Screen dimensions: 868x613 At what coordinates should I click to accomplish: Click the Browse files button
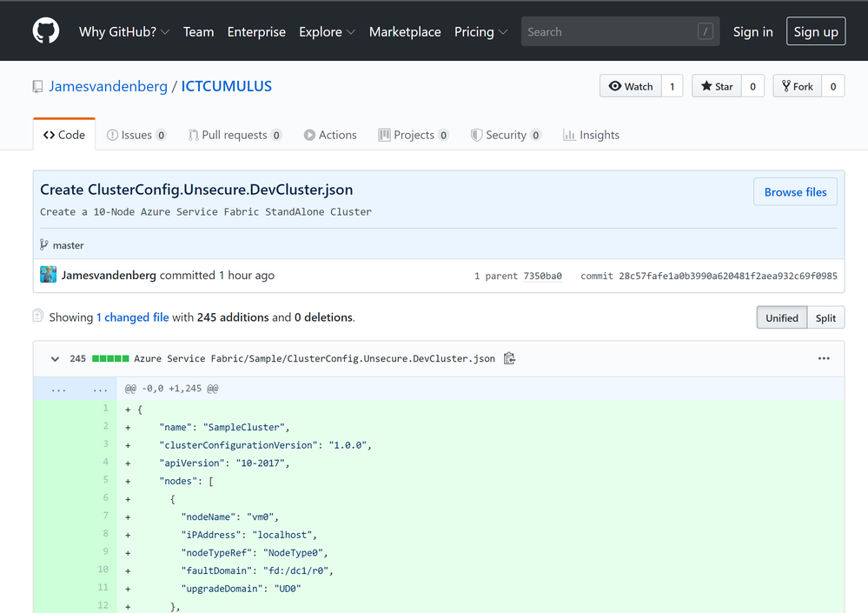pos(795,192)
